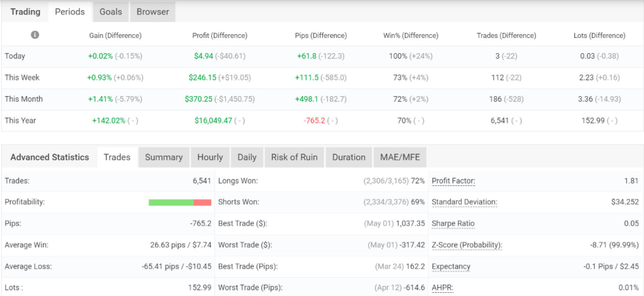644x296 pixels.
Task: Open the Browser tab
Action: click(x=153, y=12)
